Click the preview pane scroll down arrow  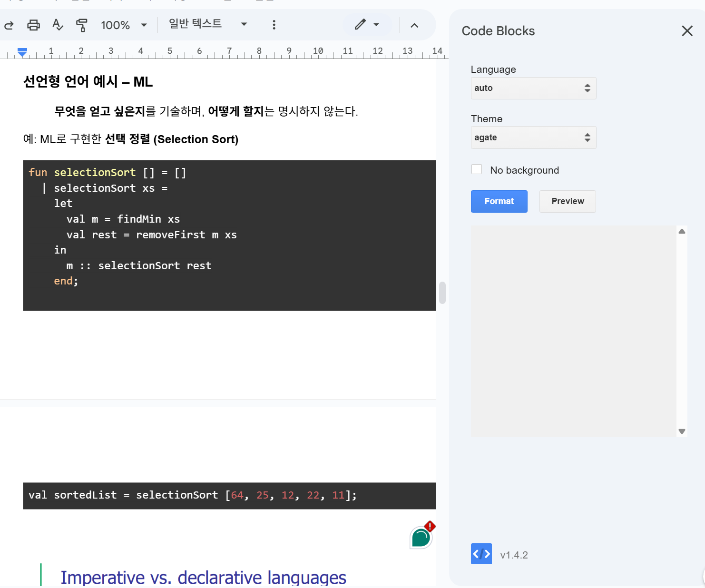[682, 431]
